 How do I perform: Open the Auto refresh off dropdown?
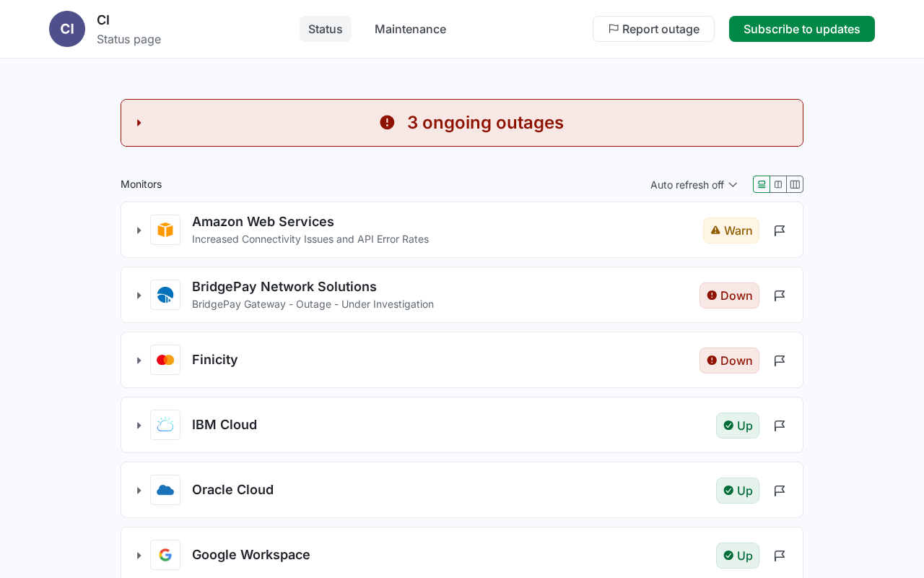694,185
